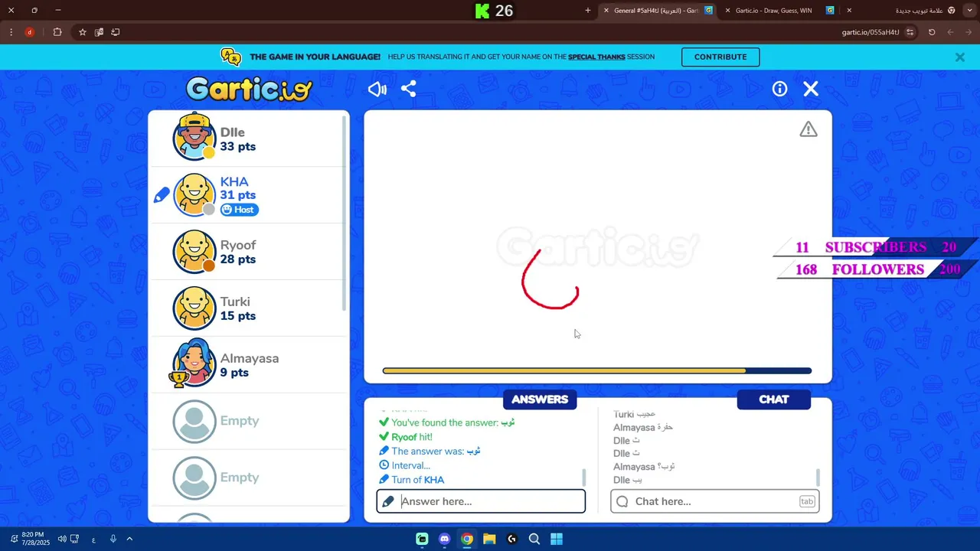Image resolution: width=980 pixels, height=551 pixels.
Task: Click the answers log scrollbar
Action: [584, 478]
